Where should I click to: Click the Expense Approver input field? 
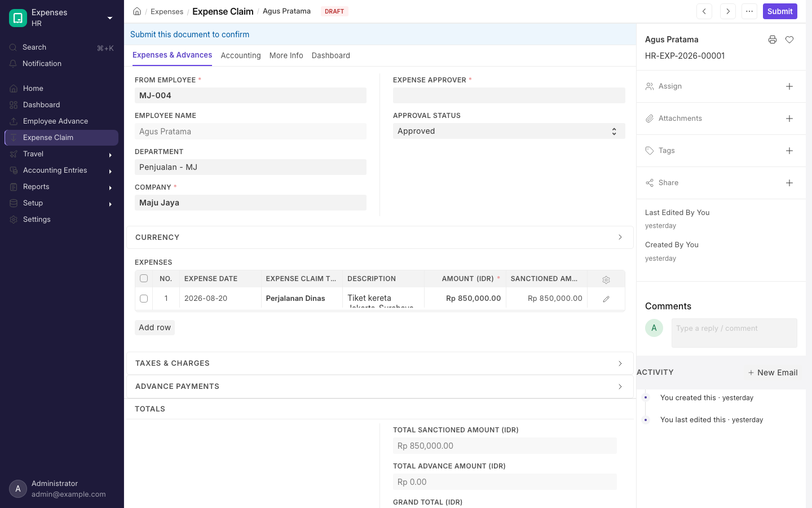tap(509, 95)
